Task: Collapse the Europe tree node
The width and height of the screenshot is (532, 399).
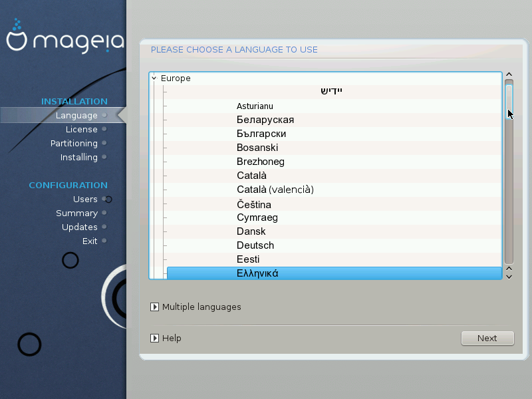Action: (x=154, y=78)
